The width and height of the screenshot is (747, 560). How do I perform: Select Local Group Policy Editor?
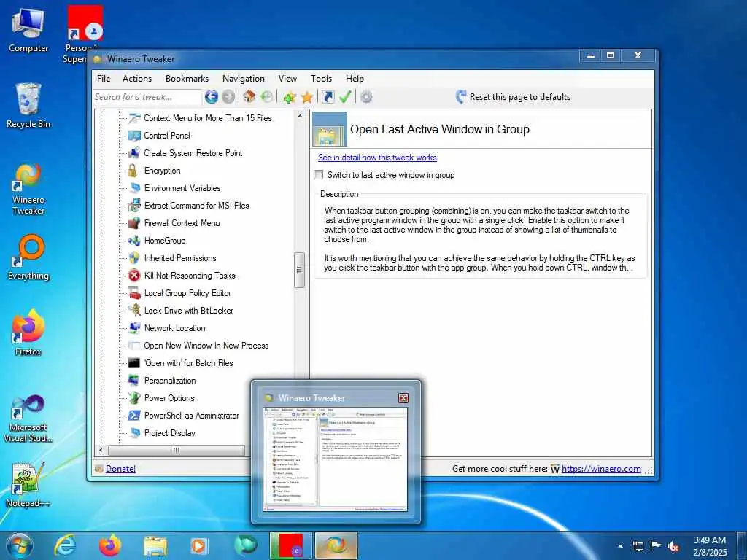(187, 293)
